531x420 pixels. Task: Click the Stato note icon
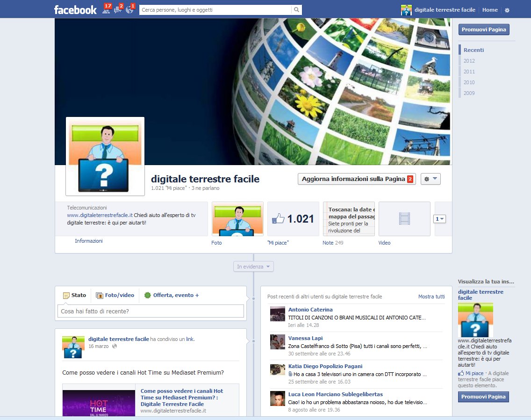tap(66, 296)
